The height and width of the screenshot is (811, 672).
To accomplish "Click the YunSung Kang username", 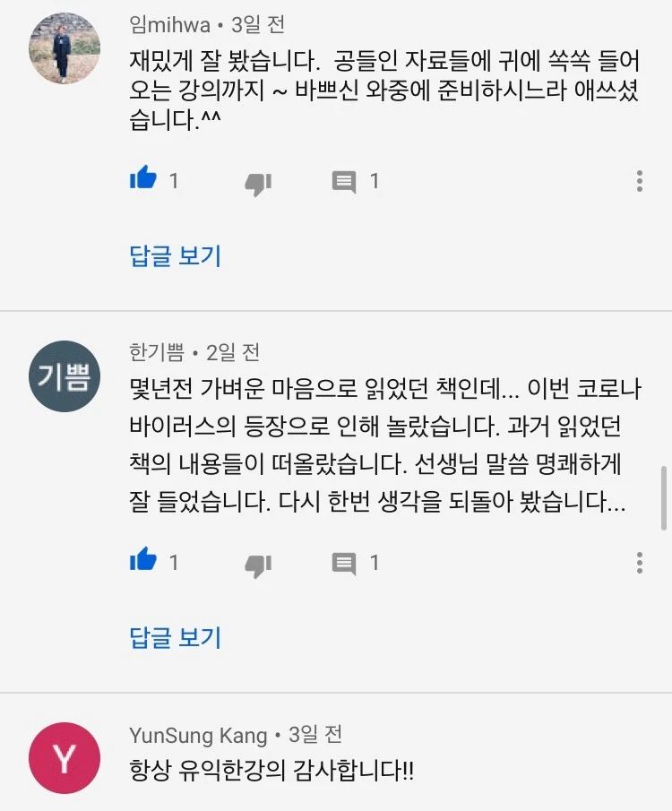I will click(x=198, y=735).
